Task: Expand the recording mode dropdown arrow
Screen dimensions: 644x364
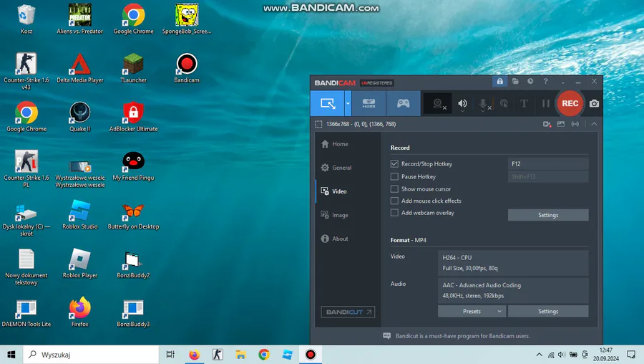Action: click(x=348, y=103)
